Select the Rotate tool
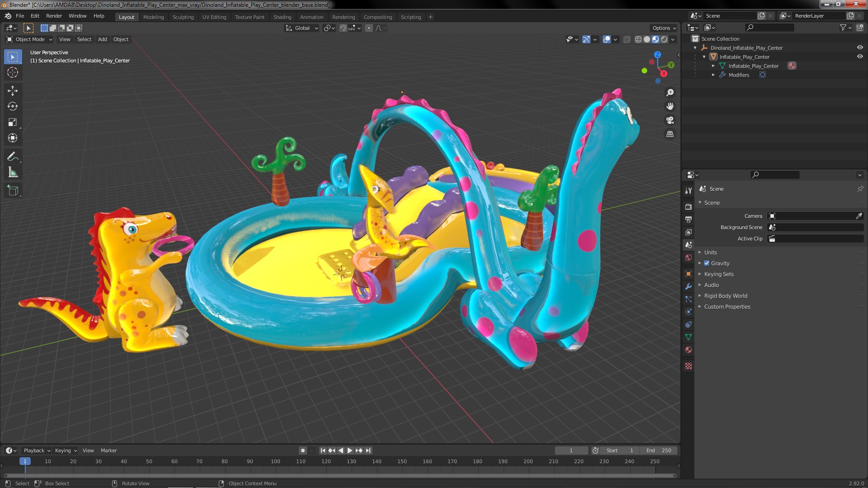Image resolution: width=868 pixels, height=488 pixels. 13,107
